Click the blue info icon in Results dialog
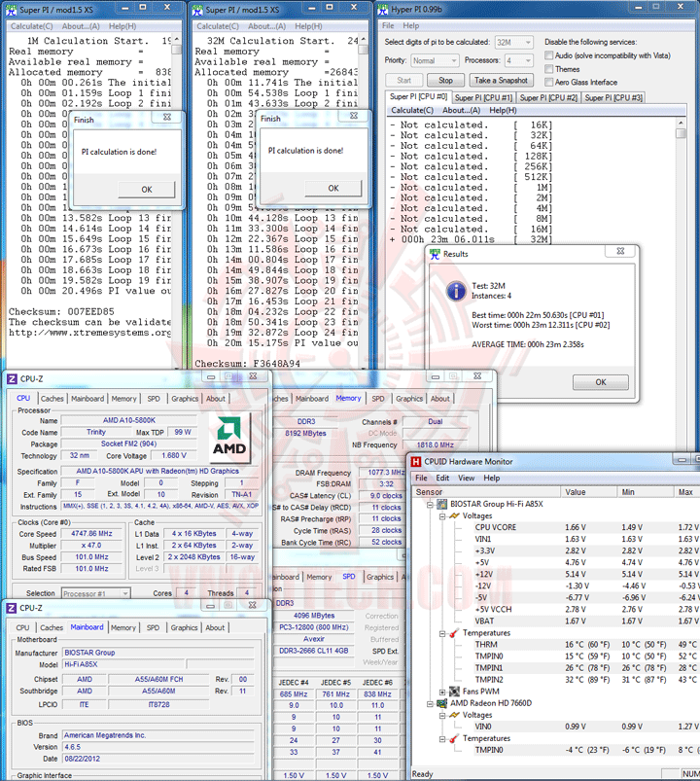Screen dimensions: 700x781 456,291
